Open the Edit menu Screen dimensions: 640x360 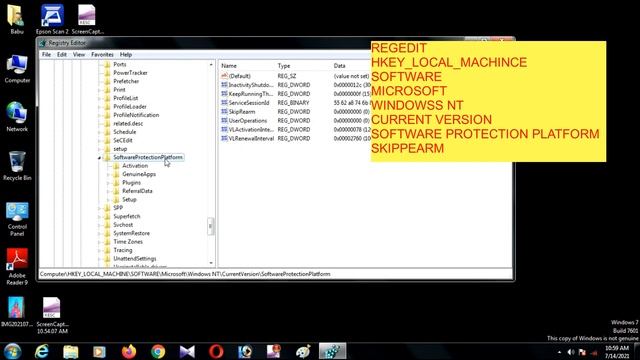point(62,54)
